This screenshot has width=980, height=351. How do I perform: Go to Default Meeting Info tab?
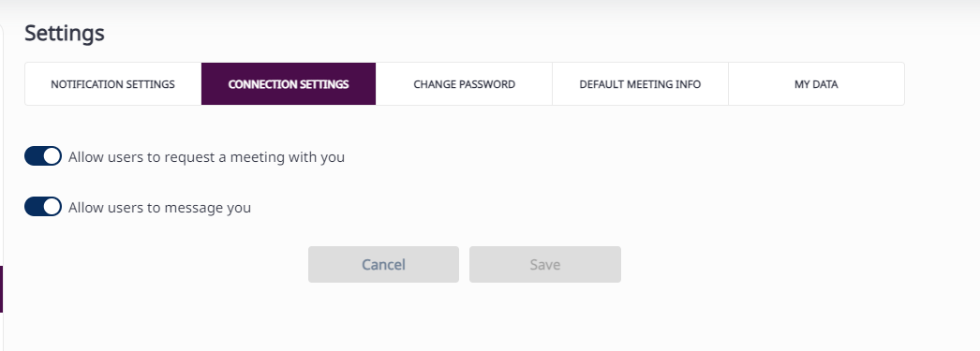(x=640, y=83)
